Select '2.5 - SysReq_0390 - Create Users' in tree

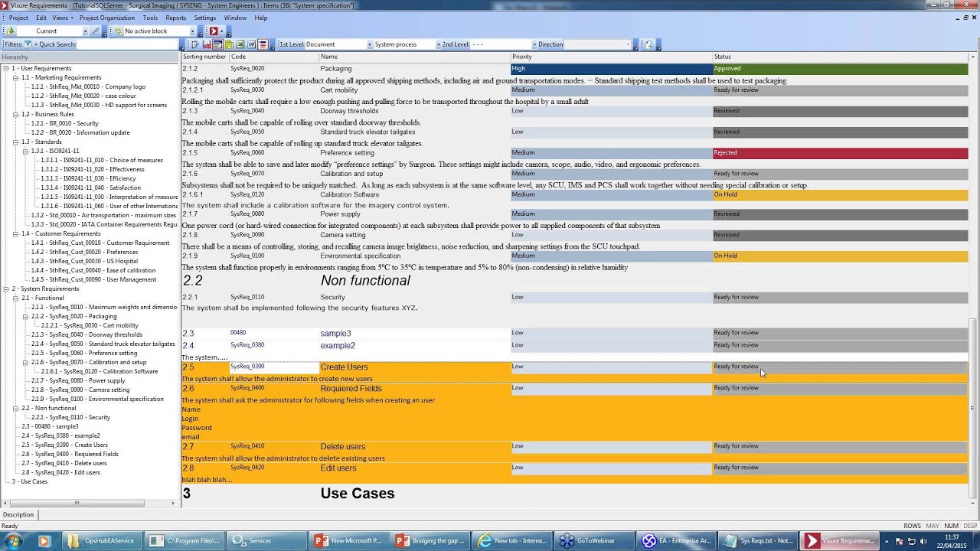pos(64,445)
